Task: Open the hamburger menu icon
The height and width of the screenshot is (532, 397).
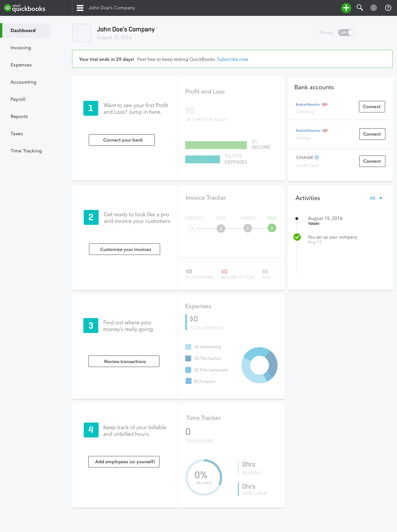Action: pos(80,8)
